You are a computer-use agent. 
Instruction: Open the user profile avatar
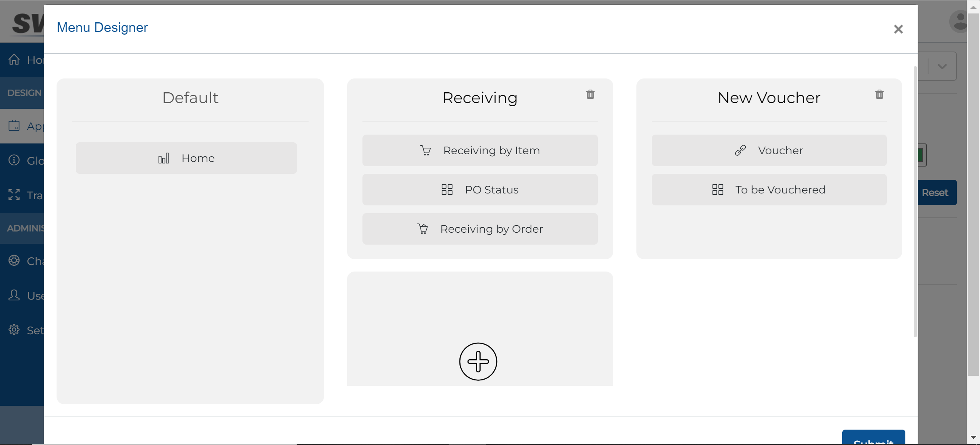point(959,21)
